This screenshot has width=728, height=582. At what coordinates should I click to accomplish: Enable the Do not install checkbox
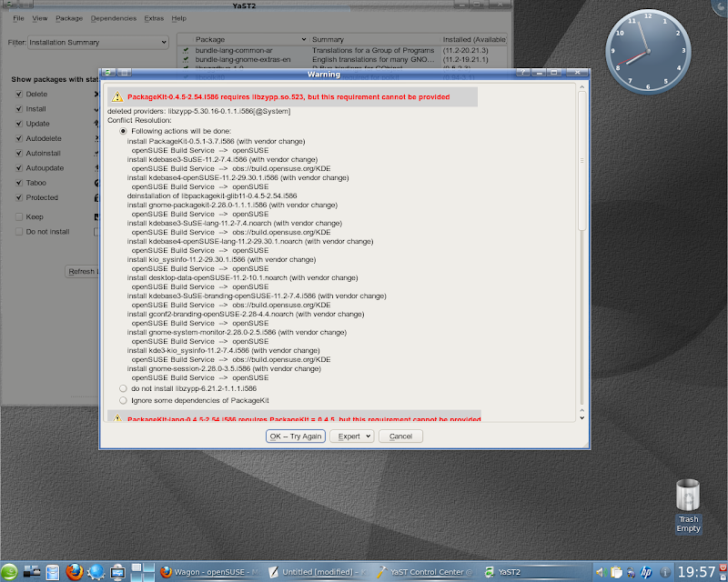coord(19,232)
